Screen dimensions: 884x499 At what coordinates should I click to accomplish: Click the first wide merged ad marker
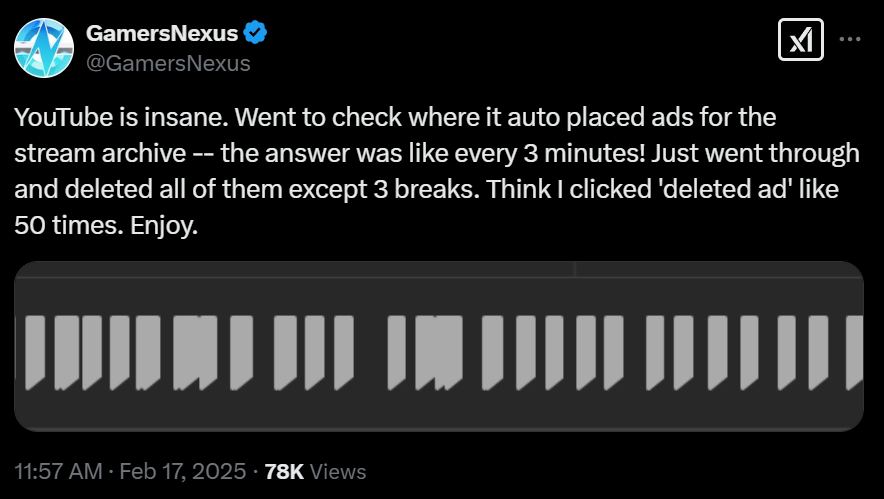(x=195, y=352)
